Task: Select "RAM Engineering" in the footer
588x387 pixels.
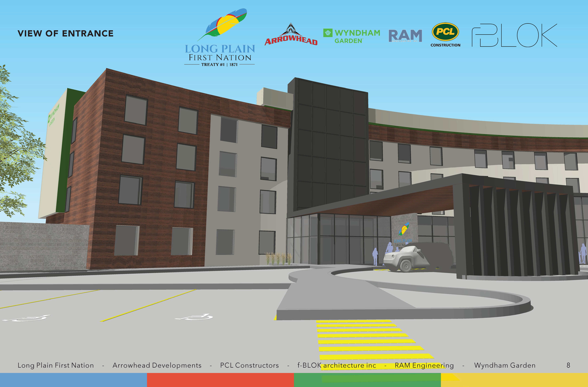Action: (424, 365)
